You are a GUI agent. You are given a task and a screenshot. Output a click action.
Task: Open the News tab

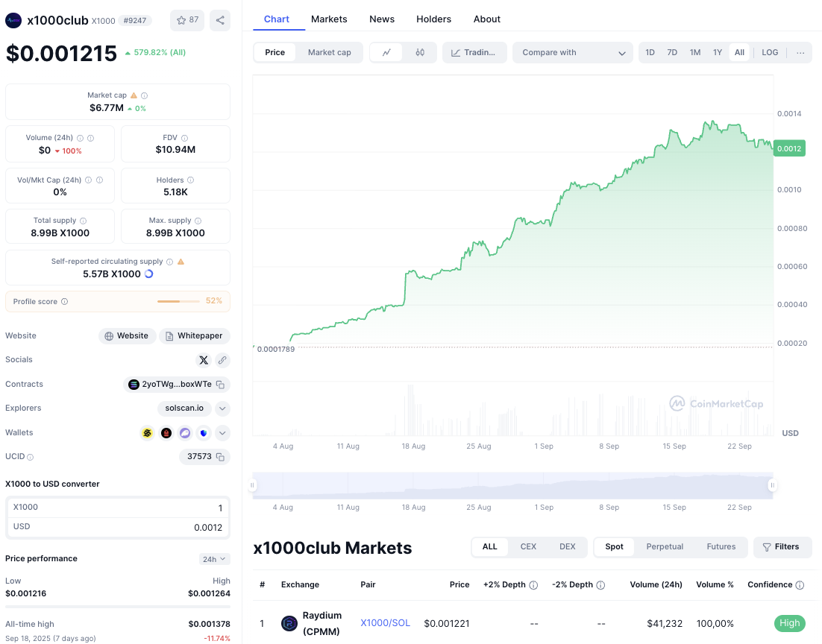tap(382, 19)
